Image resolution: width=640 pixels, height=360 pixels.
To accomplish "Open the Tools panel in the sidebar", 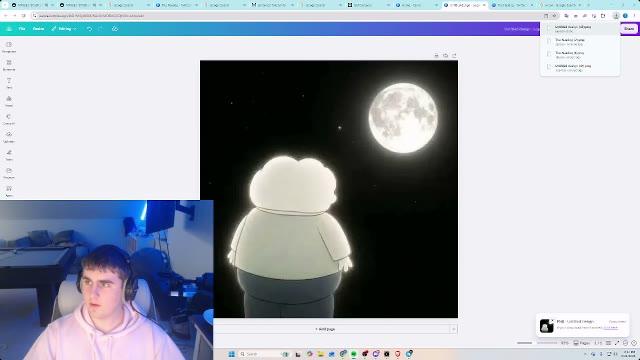I will (9, 155).
